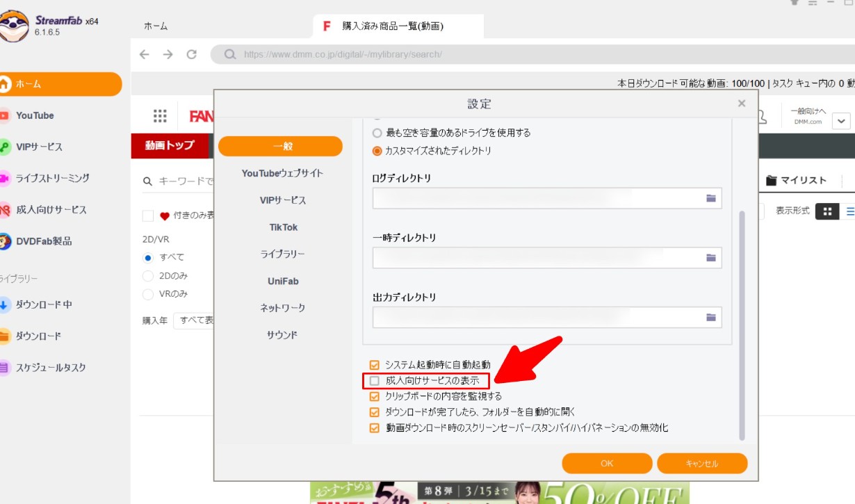Expand the 一般向けへ DMM.com dropdown
Image resolution: width=855 pixels, height=504 pixels.
click(x=842, y=121)
